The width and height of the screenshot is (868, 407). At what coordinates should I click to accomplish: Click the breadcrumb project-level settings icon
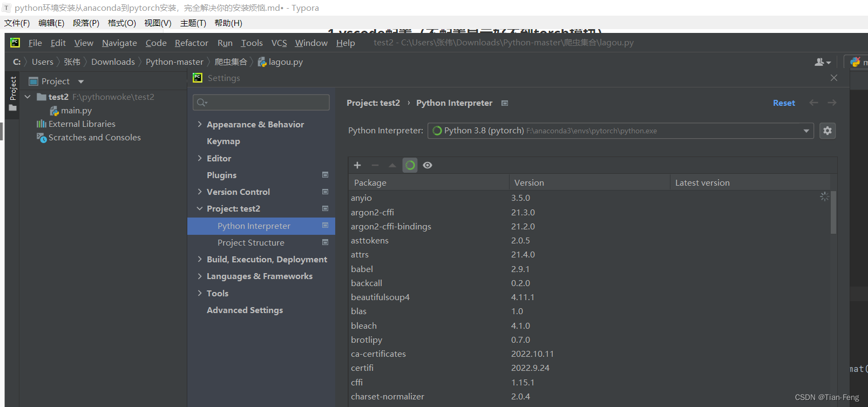pos(505,103)
